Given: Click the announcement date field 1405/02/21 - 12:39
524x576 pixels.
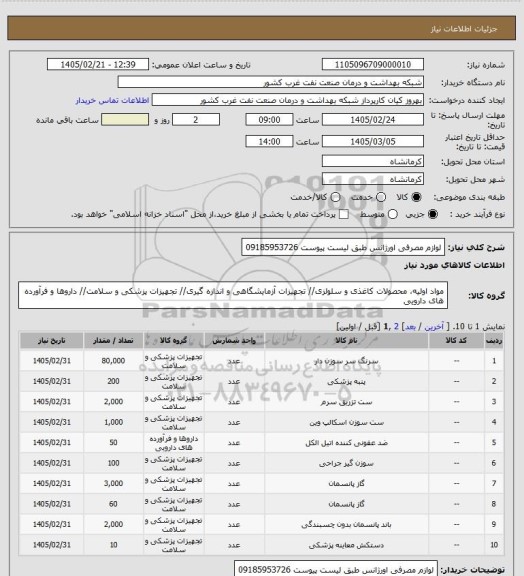Looking at the screenshot, I should point(98,65).
